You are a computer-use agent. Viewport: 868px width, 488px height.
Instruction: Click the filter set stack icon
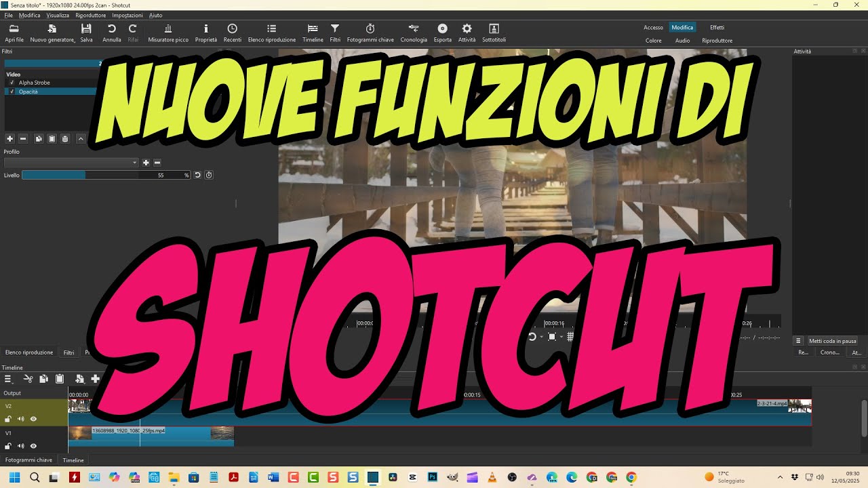(x=65, y=138)
